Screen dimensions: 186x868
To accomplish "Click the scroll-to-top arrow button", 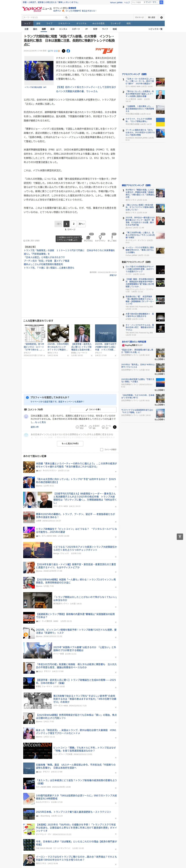I will 180,537.
